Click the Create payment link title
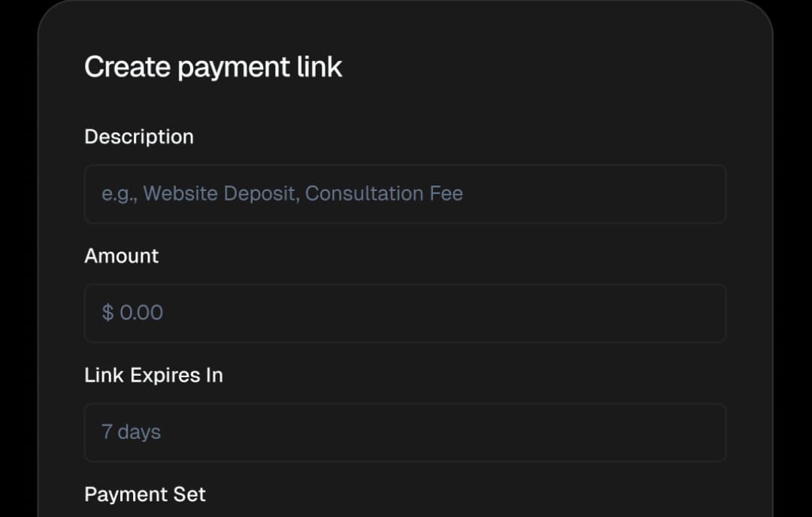Screen dimensions: 812x517 [x=213, y=66]
